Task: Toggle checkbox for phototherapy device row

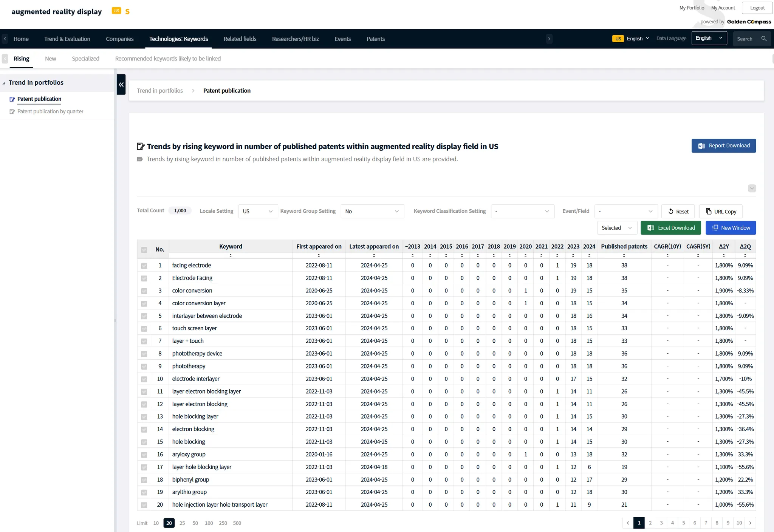Action: (x=144, y=354)
